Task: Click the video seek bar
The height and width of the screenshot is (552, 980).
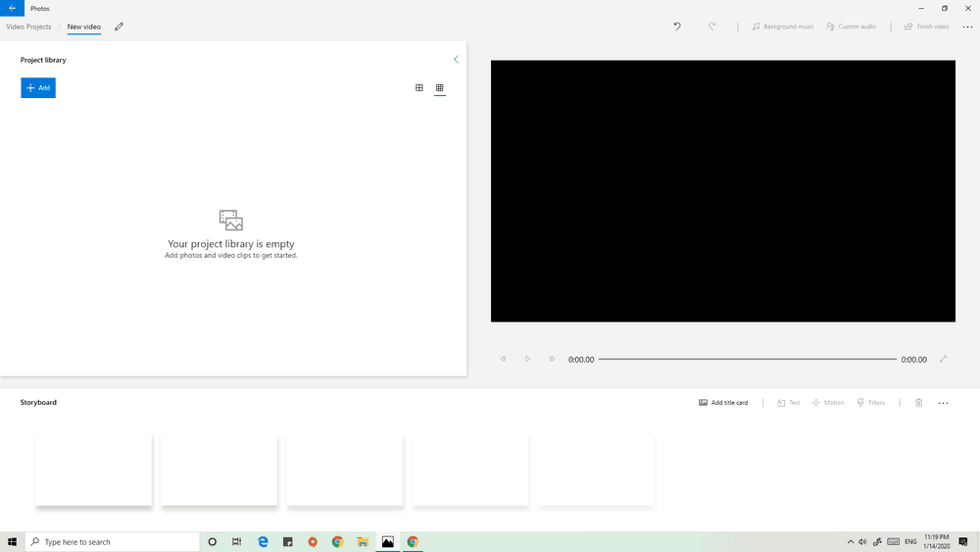Action: [x=748, y=359]
